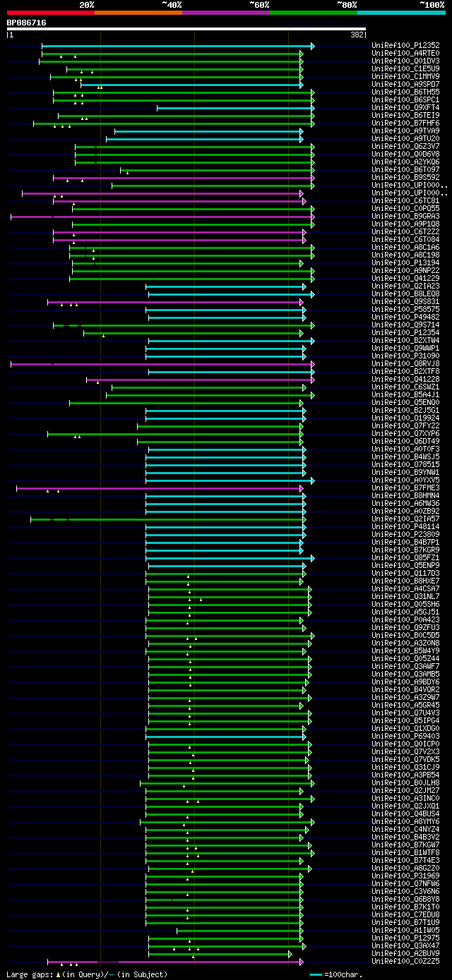This screenshot has height=980, width=452.
Task: Select the UniRef100_O19924 label
Action: coord(405,418)
